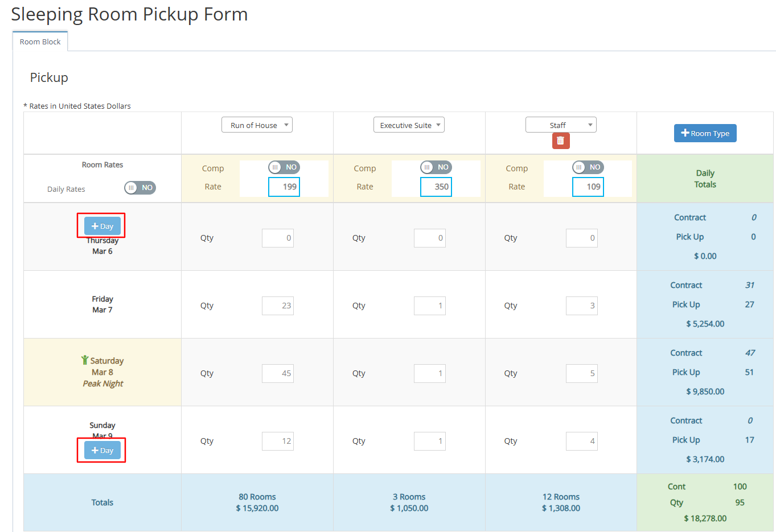Open the Executive Suite dropdown
Screen dimensions: 776x532
click(409, 125)
